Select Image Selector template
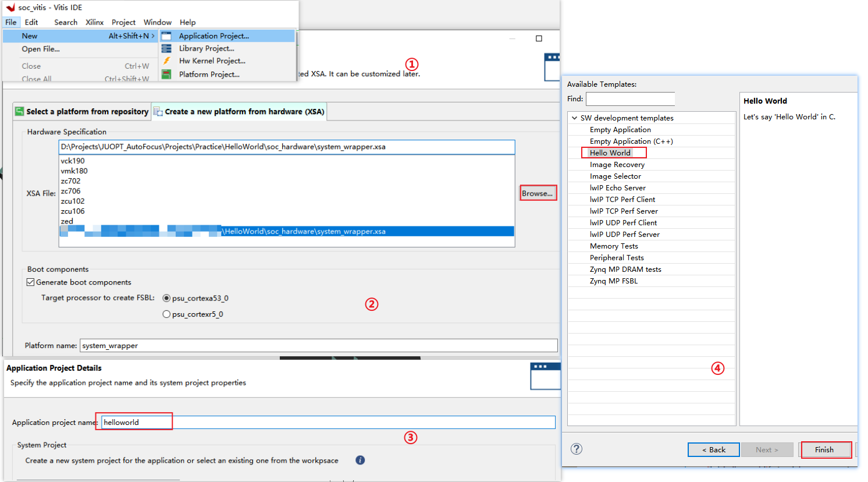Image resolution: width=868 pixels, height=482 pixels. point(616,176)
